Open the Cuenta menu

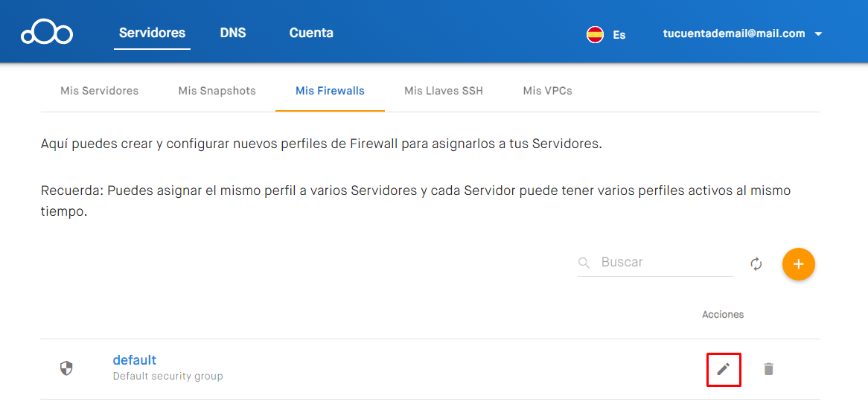click(x=311, y=33)
